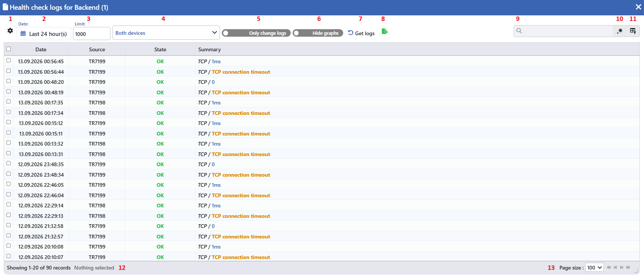Sort the table by the Source column
Screen dimensions: 644x277
(97, 49)
